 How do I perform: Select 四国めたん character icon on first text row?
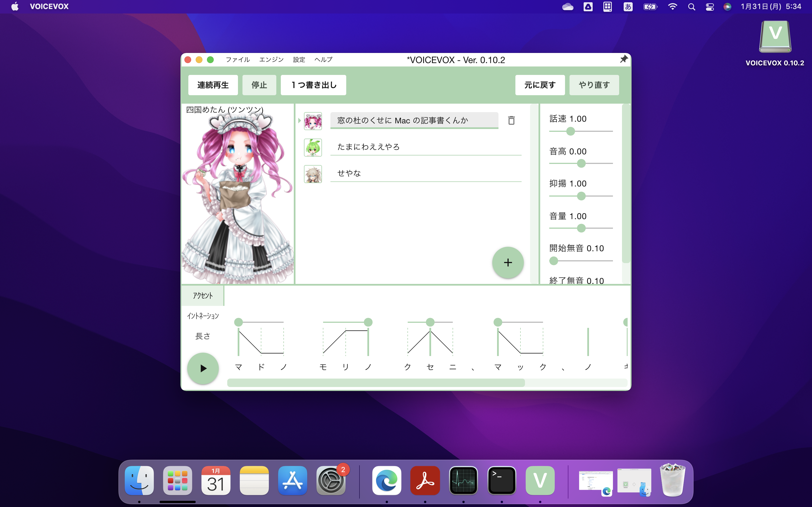(x=313, y=121)
